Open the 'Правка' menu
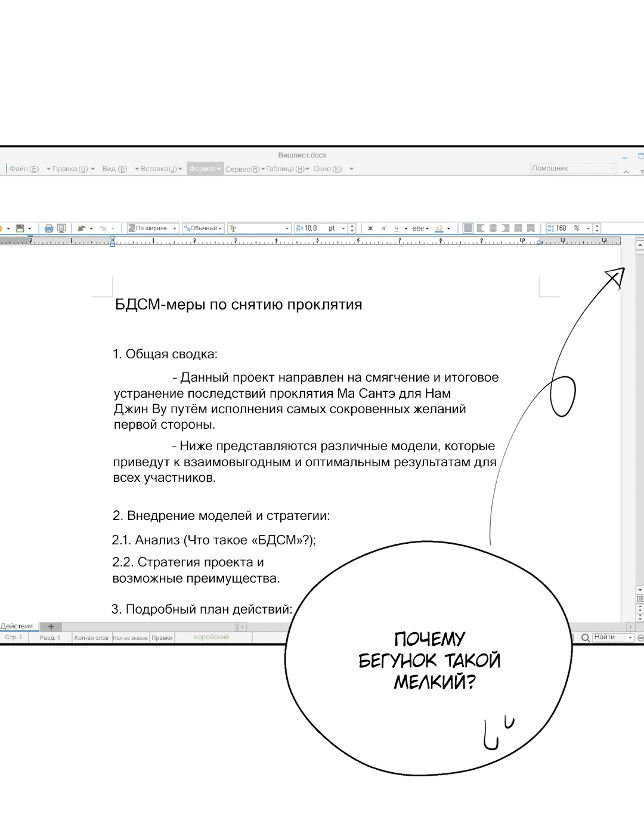Image resolution: width=644 pixels, height=827 pixels. point(70,169)
